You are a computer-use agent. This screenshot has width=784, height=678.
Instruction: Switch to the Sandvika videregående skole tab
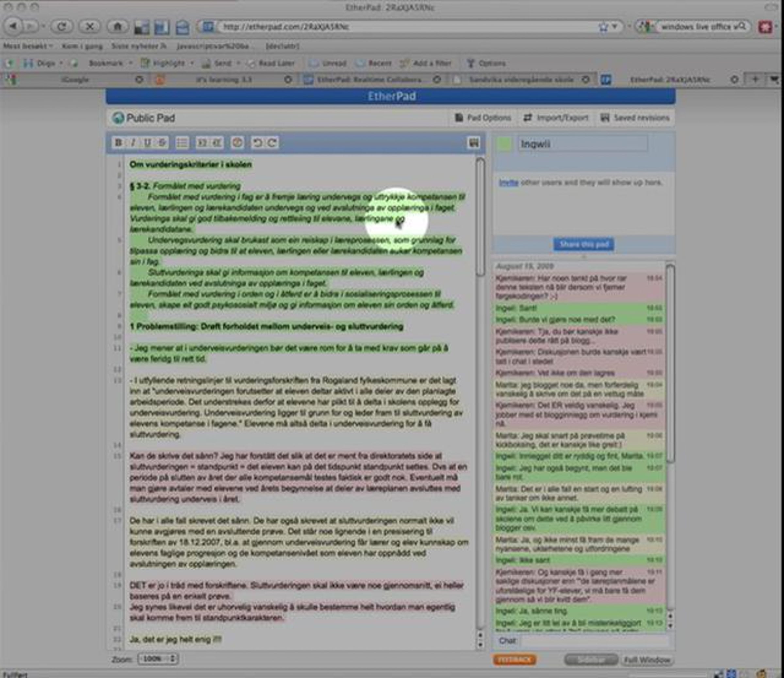coord(521,79)
